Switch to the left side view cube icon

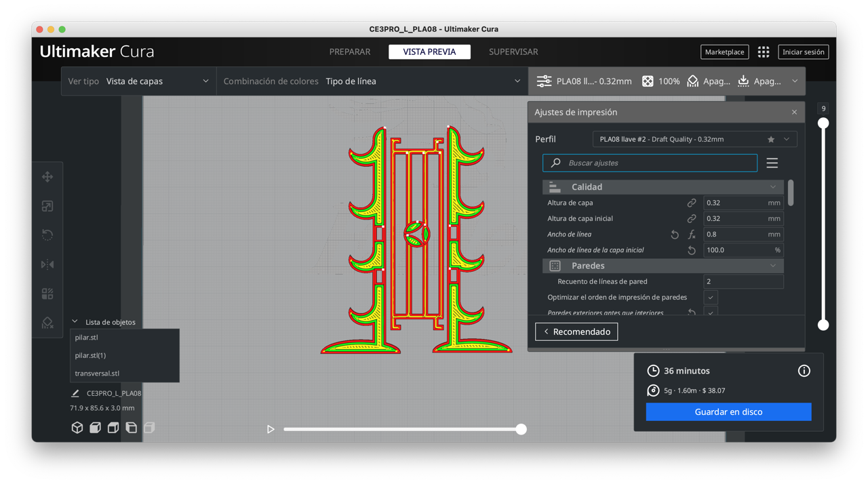[x=132, y=428]
